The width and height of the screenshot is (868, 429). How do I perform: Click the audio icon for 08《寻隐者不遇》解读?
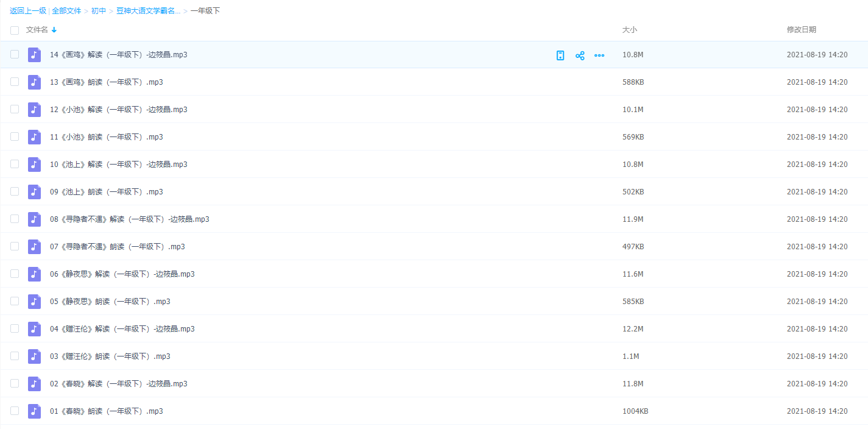[34, 219]
